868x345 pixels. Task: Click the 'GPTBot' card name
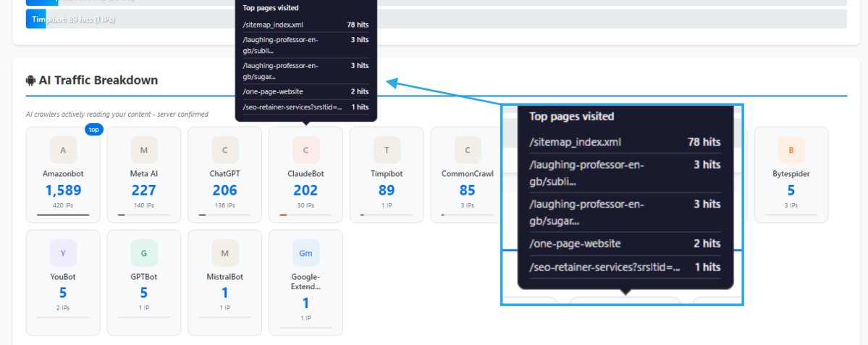(x=144, y=276)
